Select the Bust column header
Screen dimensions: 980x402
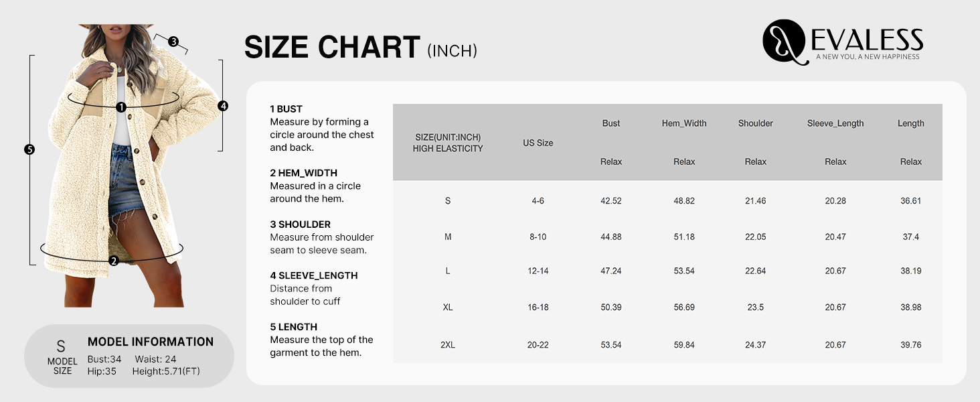click(611, 123)
